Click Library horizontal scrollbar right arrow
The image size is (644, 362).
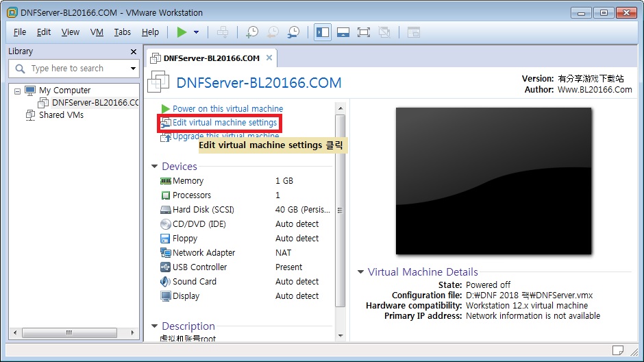[x=132, y=333]
